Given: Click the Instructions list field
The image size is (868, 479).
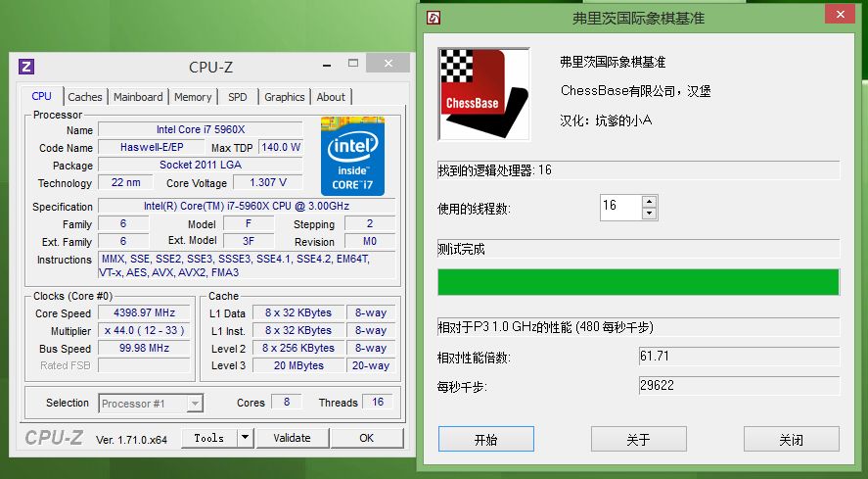Looking at the screenshot, I should (x=247, y=265).
